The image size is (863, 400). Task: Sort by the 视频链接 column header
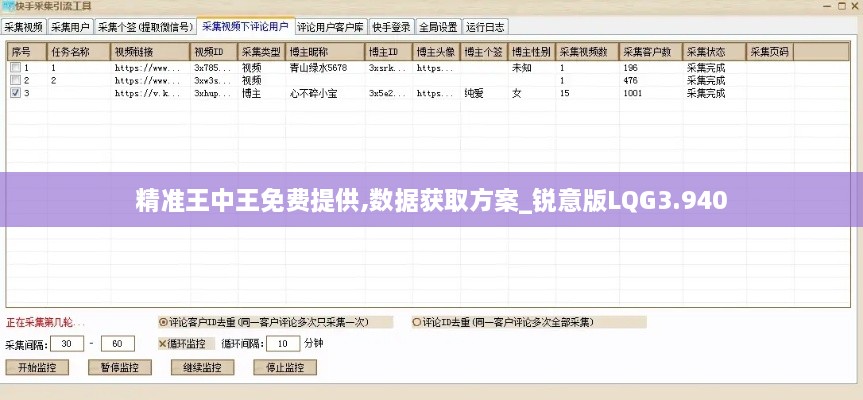pyautogui.click(x=150, y=52)
